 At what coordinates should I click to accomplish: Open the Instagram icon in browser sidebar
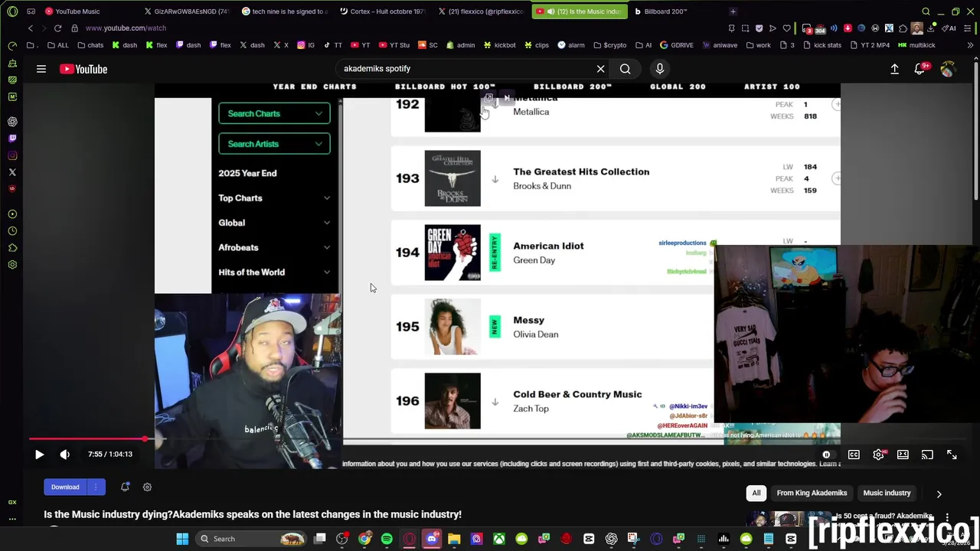pos(12,156)
